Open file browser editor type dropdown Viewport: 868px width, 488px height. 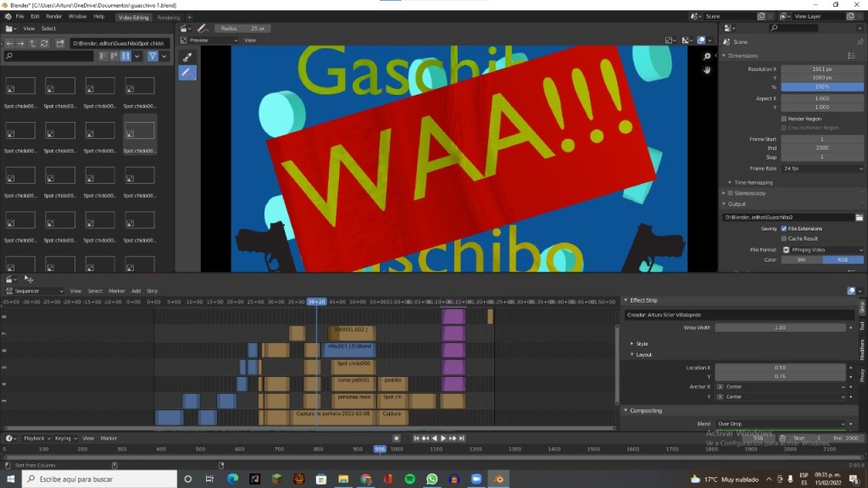11,29
